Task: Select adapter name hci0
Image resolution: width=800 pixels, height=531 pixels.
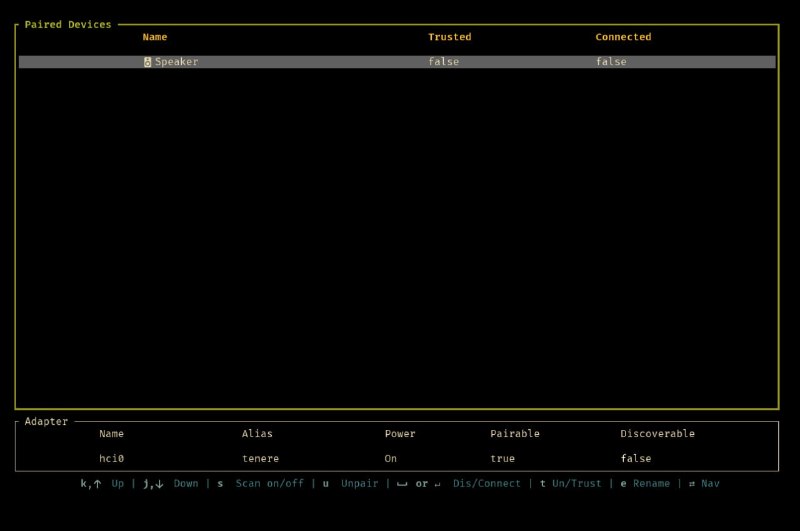Action: (111, 458)
